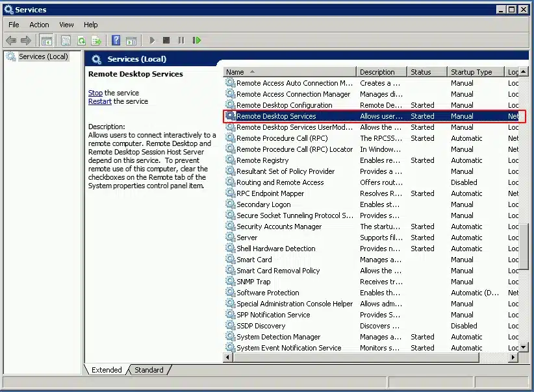Select System Event Notification Service row
The image size is (534, 392).
coord(372,348)
